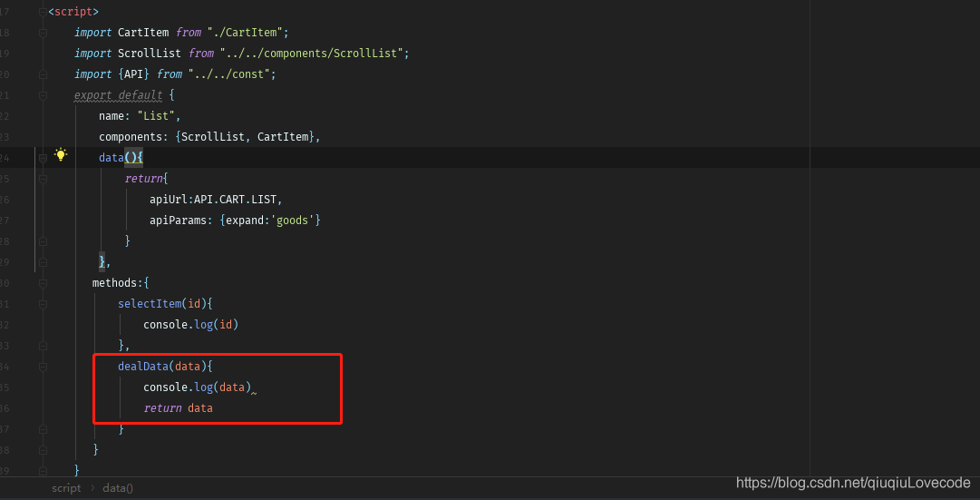
Task: Collapse the import block at CartItem line
Action: (43, 33)
